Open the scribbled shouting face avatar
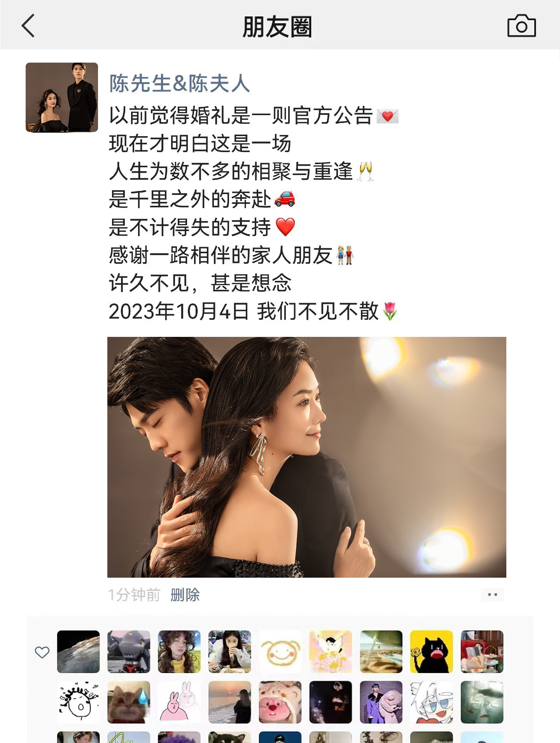Viewport: 560px width, 743px height. tap(78, 702)
